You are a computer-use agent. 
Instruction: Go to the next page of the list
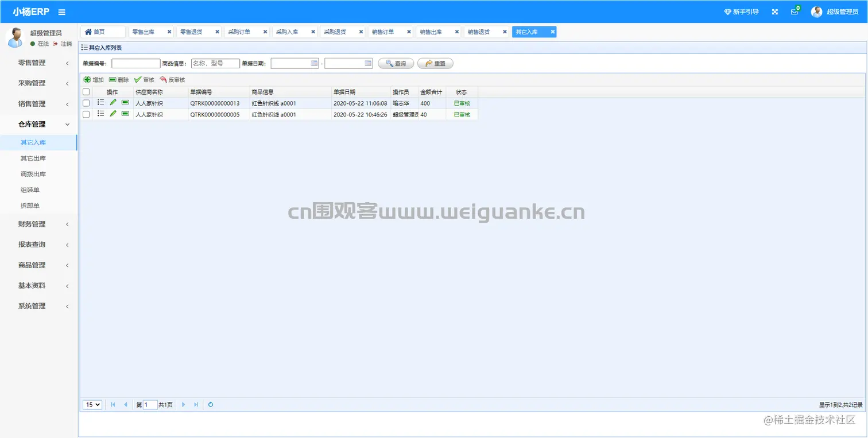click(x=184, y=405)
